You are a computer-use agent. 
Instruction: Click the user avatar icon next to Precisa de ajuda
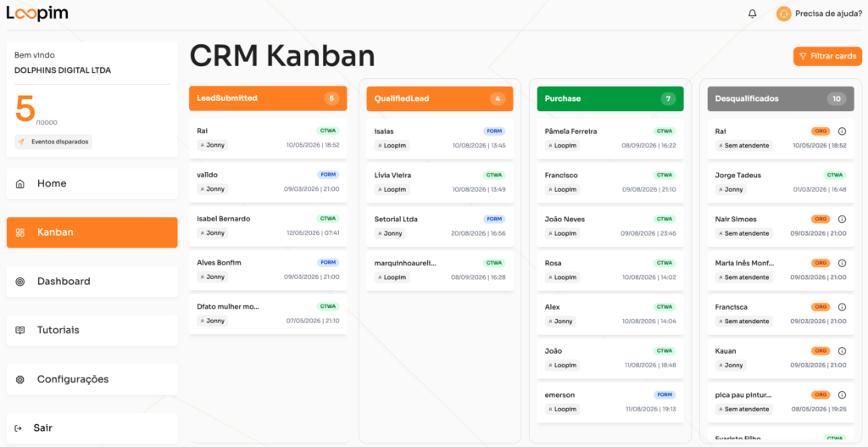coord(783,14)
